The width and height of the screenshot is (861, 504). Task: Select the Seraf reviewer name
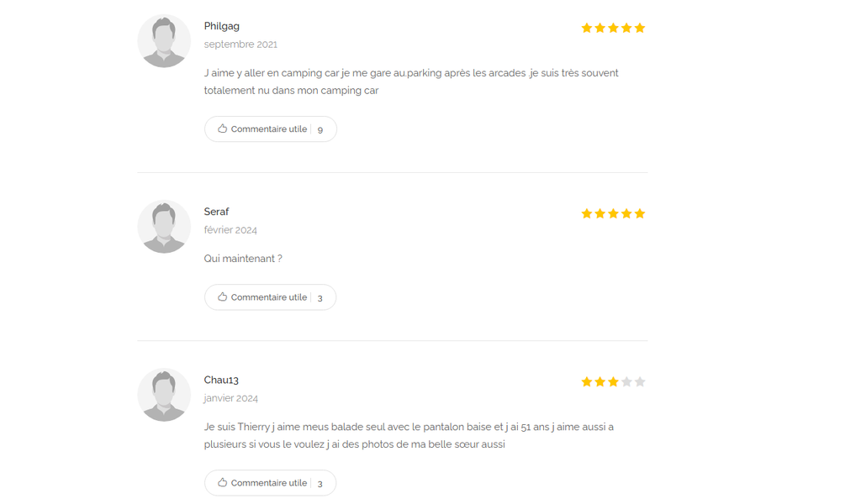216,212
